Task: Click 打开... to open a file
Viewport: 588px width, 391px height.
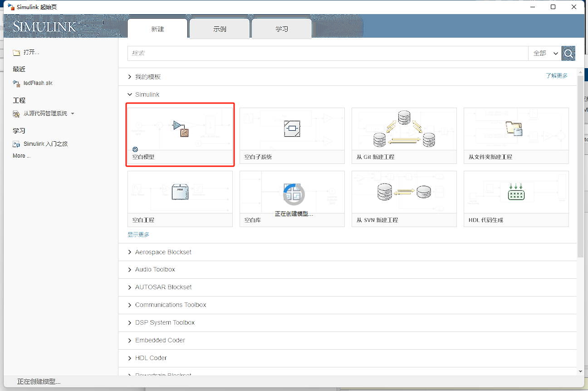Action: [x=31, y=52]
